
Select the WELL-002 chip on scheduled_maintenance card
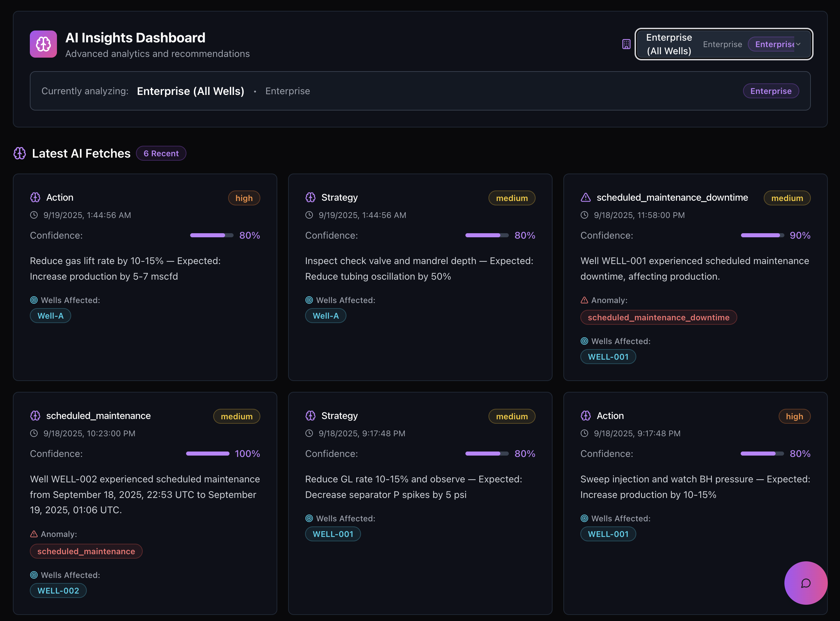pos(58,590)
